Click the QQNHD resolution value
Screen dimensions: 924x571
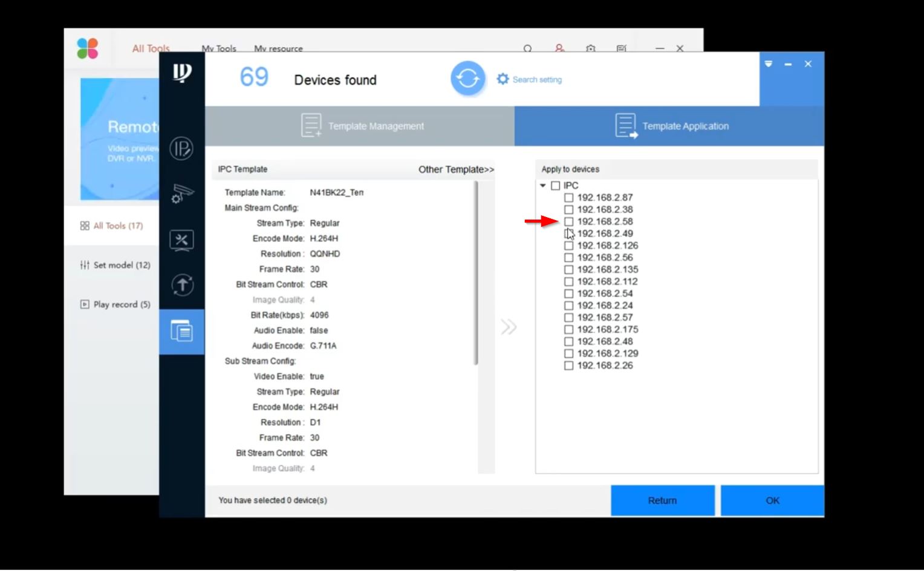pos(325,254)
